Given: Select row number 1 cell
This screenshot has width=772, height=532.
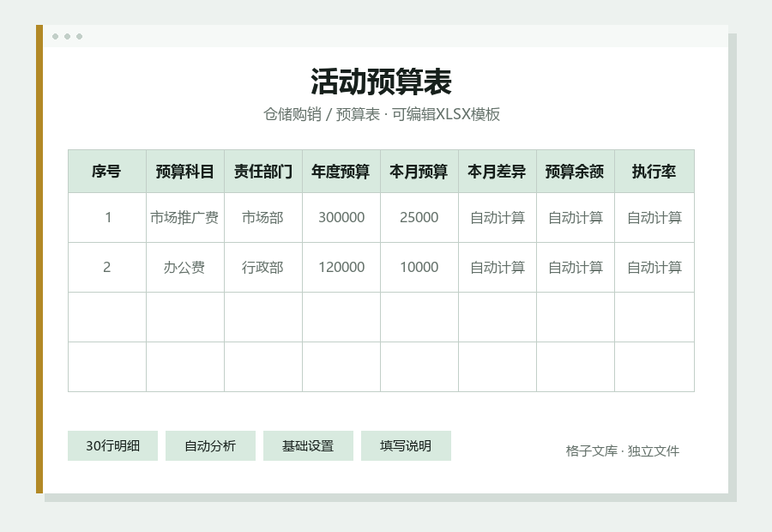Looking at the screenshot, I should 107,217.
